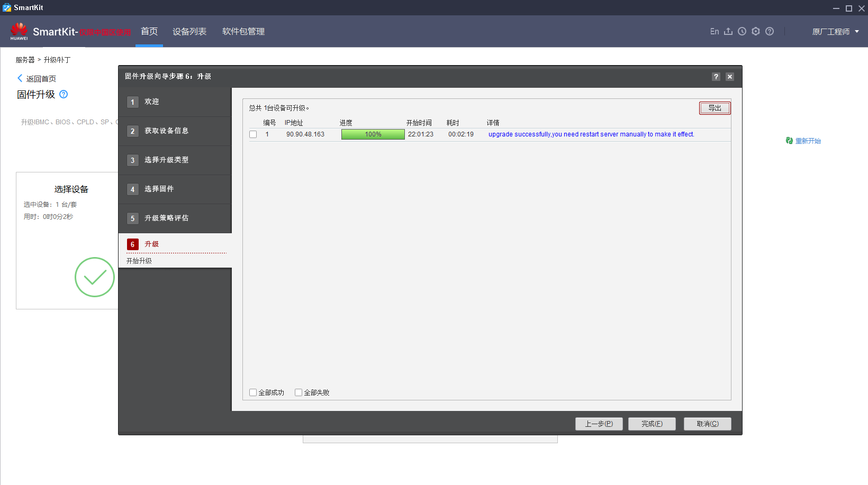Screen dimensions: 868x485
Task: Click the 进度 column header
Action: click(x=346, y=123)
